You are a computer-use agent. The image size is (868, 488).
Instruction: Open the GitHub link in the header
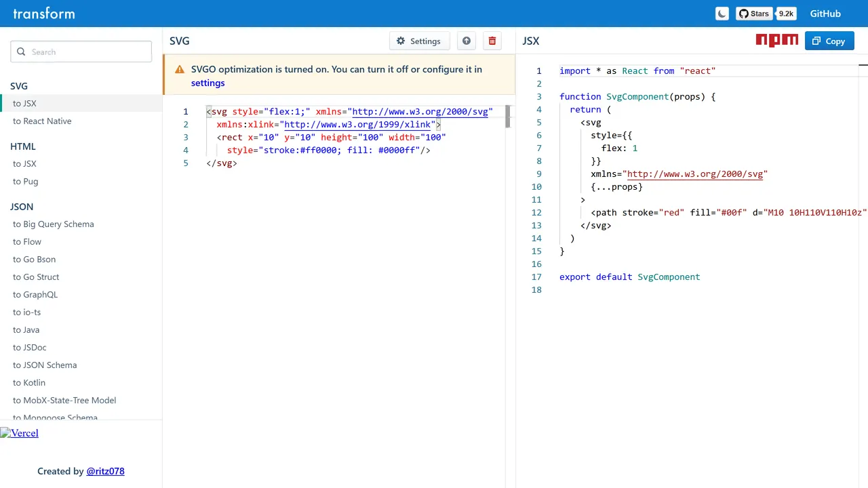[825, 14]
